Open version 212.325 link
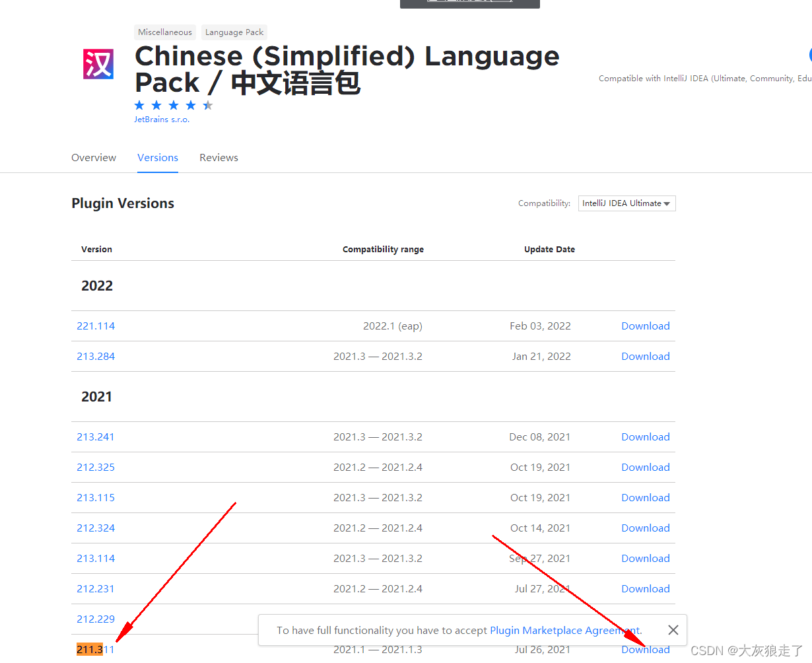 (96, 468)
